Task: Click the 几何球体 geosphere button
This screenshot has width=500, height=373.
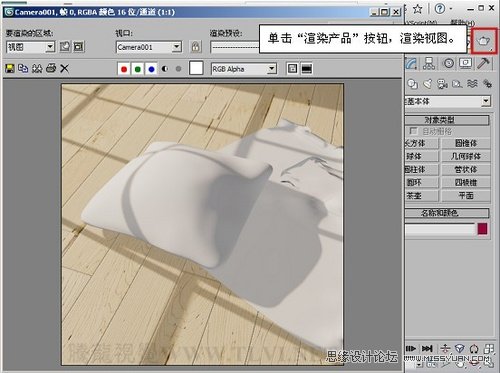Action: click(x=466, y=156)
